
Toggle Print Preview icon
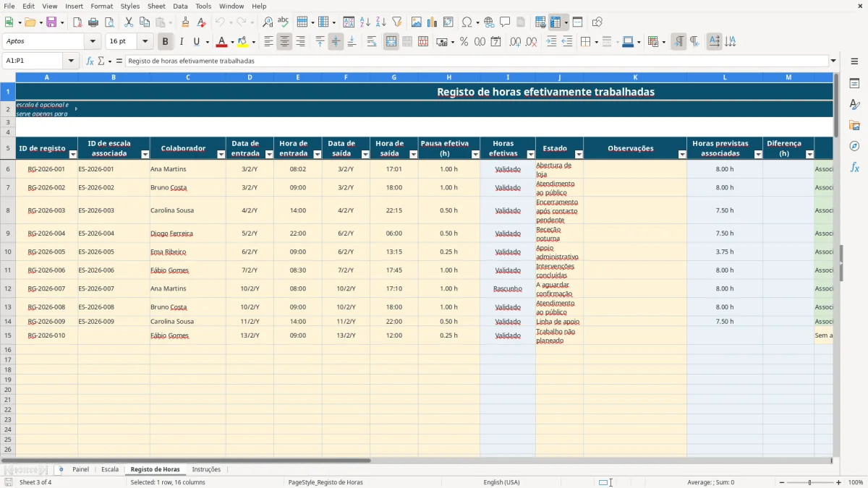tap(109, 22)
